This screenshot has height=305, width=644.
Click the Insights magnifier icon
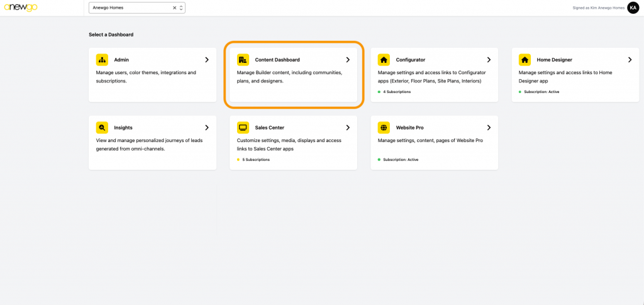tap(102, 128)
